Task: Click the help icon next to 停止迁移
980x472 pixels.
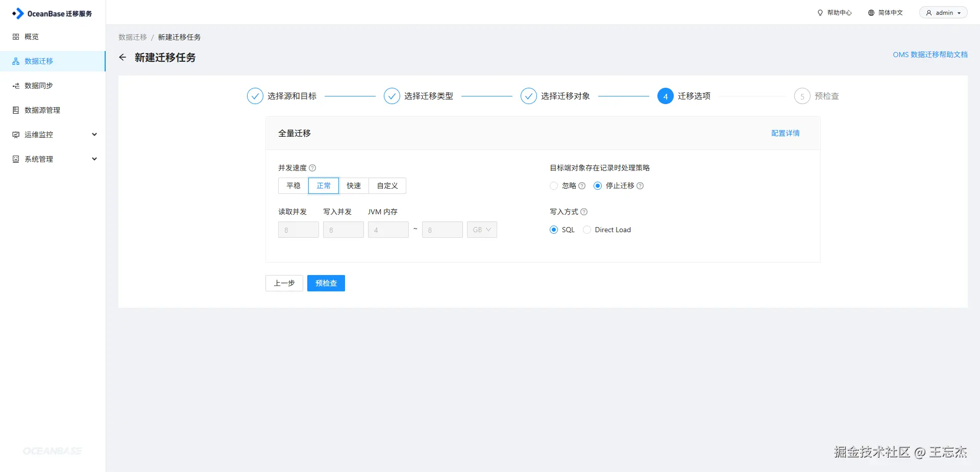Action: (x=640, y=186)
